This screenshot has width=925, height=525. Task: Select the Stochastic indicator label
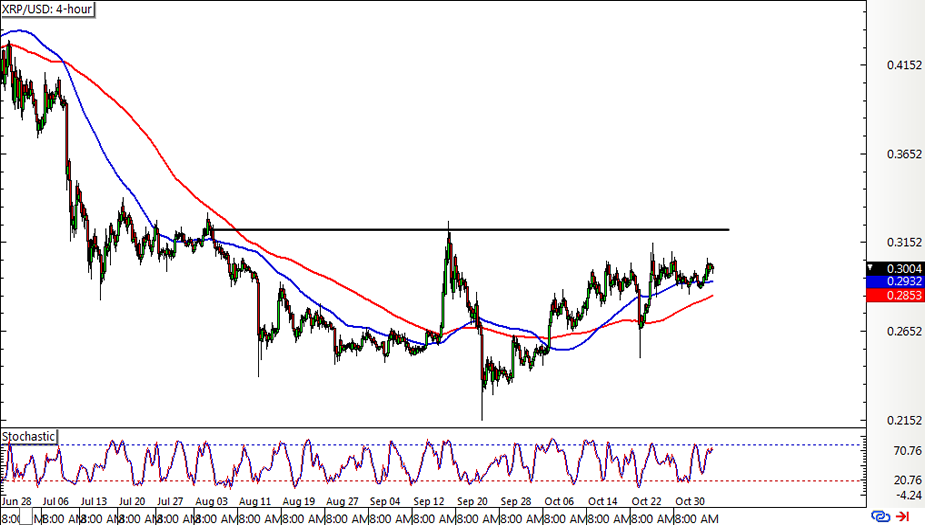point(28,437)
